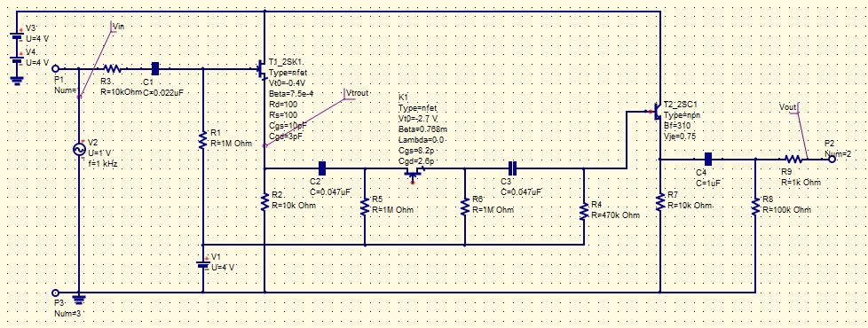The height and width of the screenshot is (328, 868).
Task: Click the C=0.022uF value of C1
Action: click(163, 93)
